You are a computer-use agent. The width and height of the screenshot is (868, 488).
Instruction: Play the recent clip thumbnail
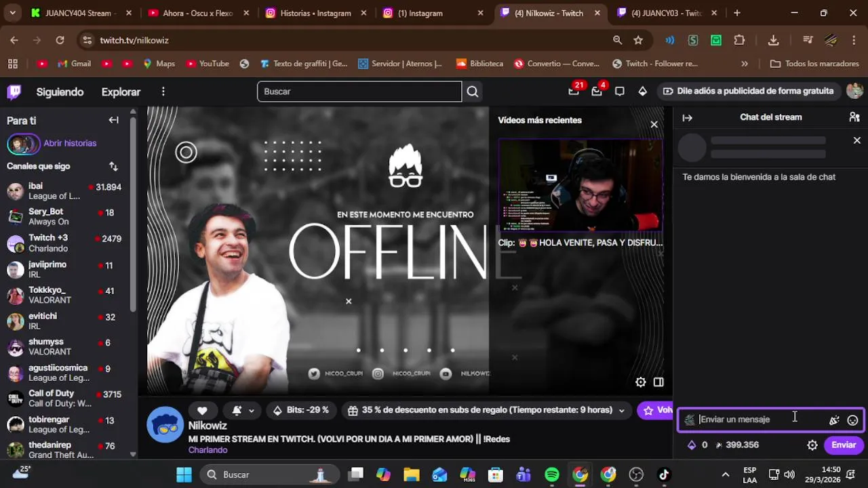pos(580,186)
